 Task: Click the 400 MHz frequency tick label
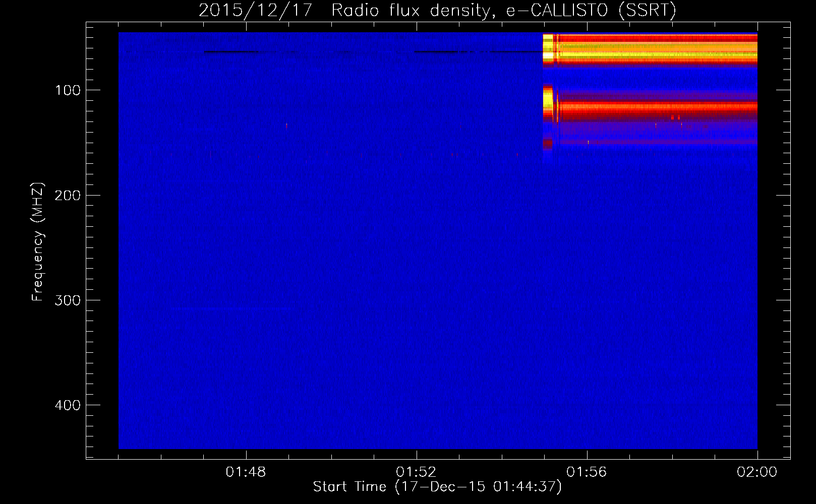(x=68, y=405)
